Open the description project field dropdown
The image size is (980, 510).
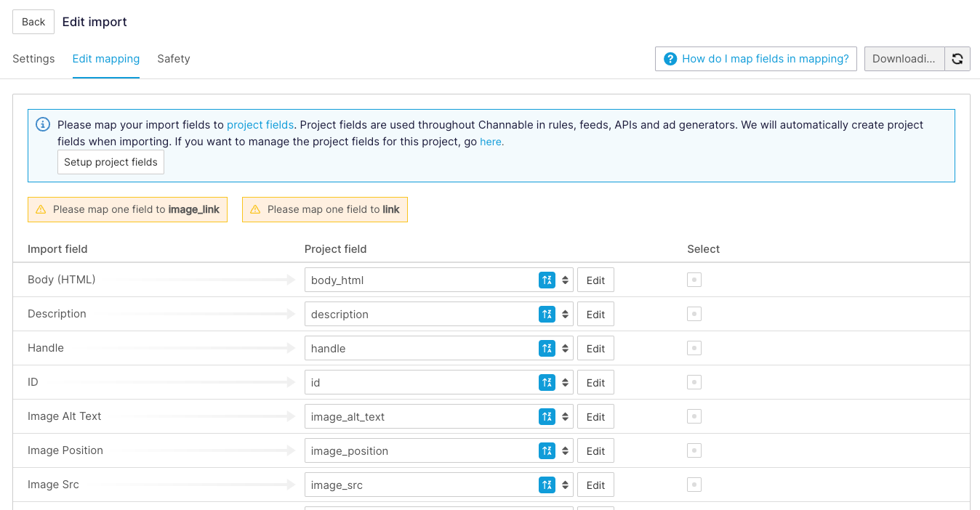tap(439, 314)
